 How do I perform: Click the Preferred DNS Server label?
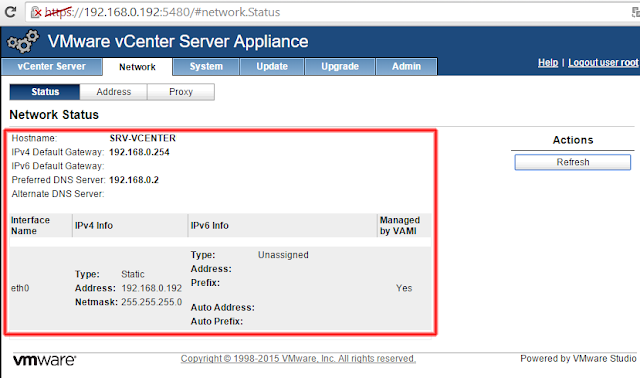pyautogui.click(x=58, y=180)
